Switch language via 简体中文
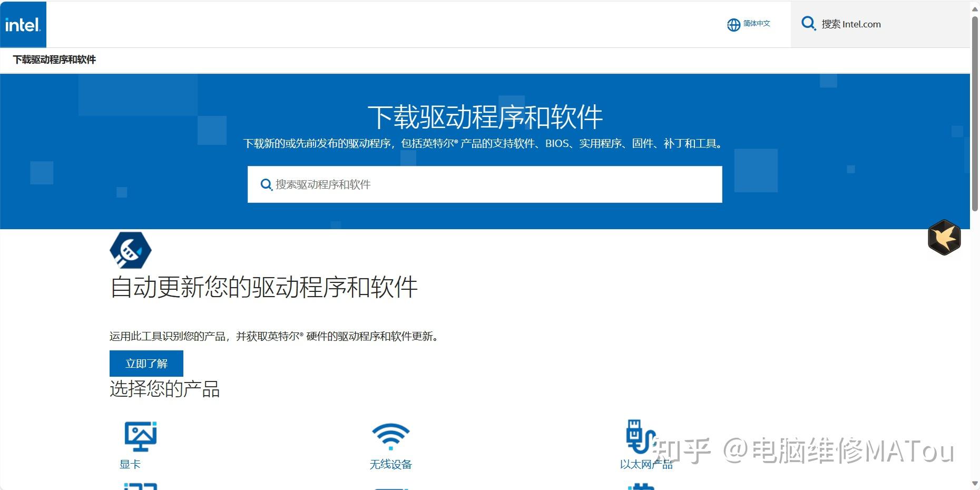The width and height of the screenshot is (980, 490). [x=757, y=24]
